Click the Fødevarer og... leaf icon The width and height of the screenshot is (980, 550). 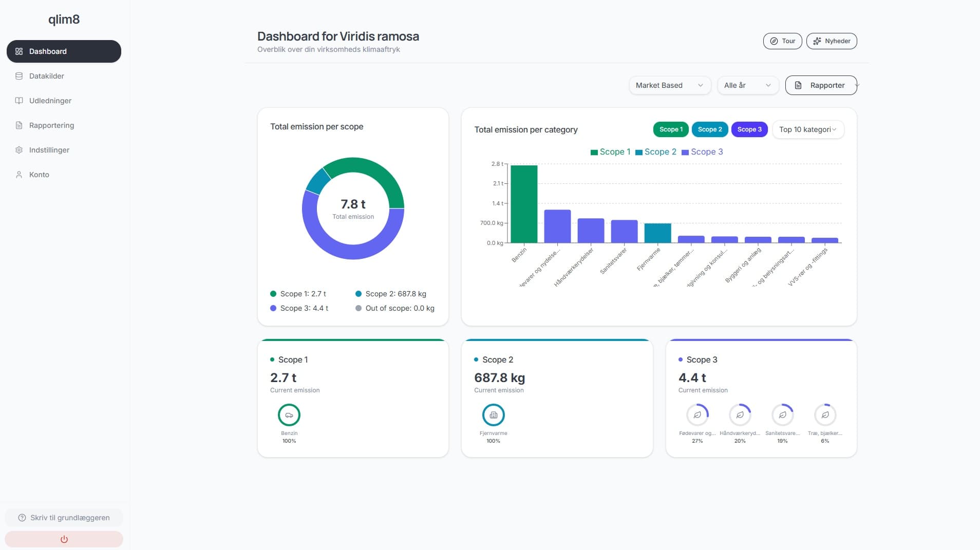pyautogui.click(x=698, y=415)
